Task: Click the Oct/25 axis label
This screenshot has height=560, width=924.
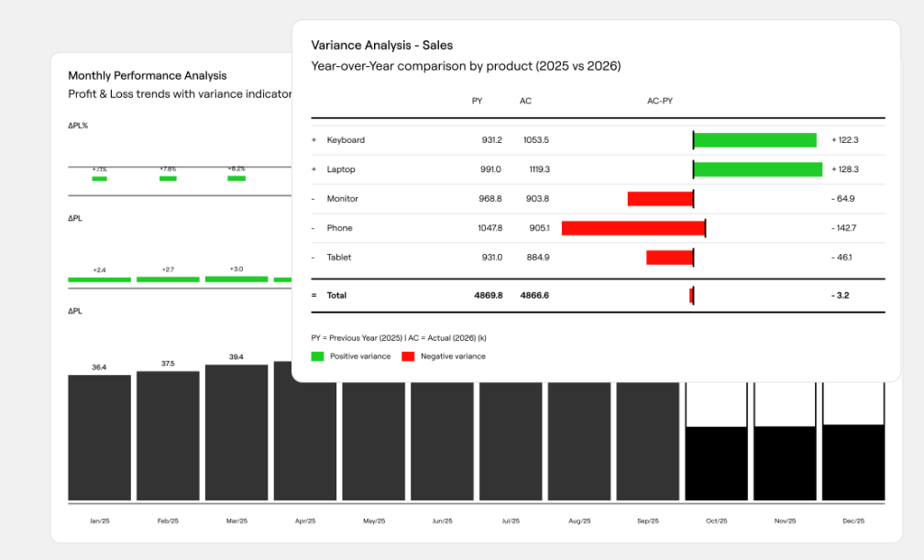Action: 717,522
